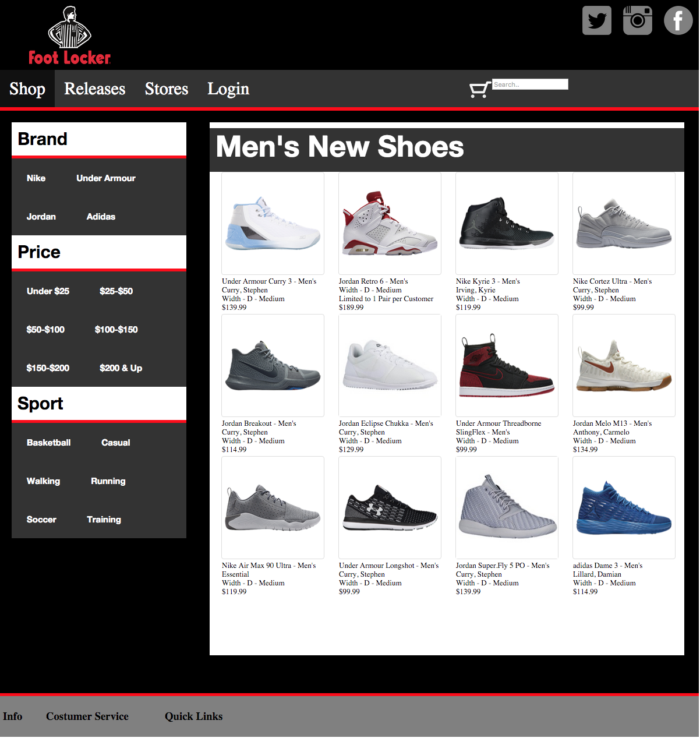This screenshot has height=738, width=700.
Task: Open the Twitter social icon
Action: (597, 20)
